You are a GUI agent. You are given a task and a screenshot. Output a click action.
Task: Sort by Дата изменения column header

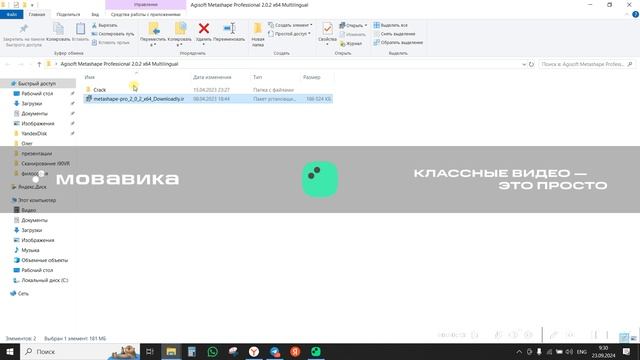point(212,77)
